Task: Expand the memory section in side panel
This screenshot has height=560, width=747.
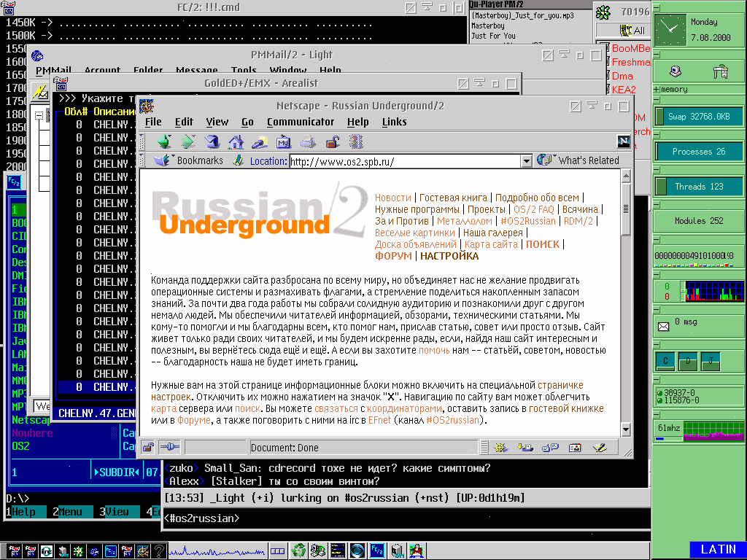Action: (x=657, y=89)
